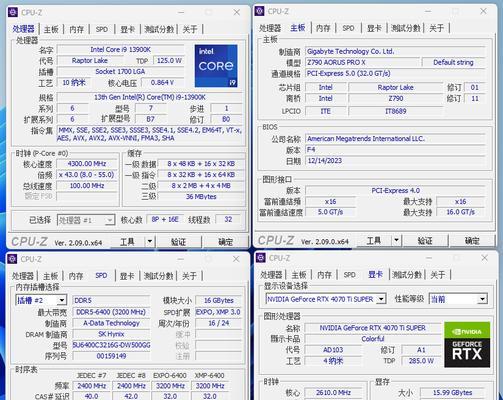Click 确定 button in mainboard window

(472, 240)
